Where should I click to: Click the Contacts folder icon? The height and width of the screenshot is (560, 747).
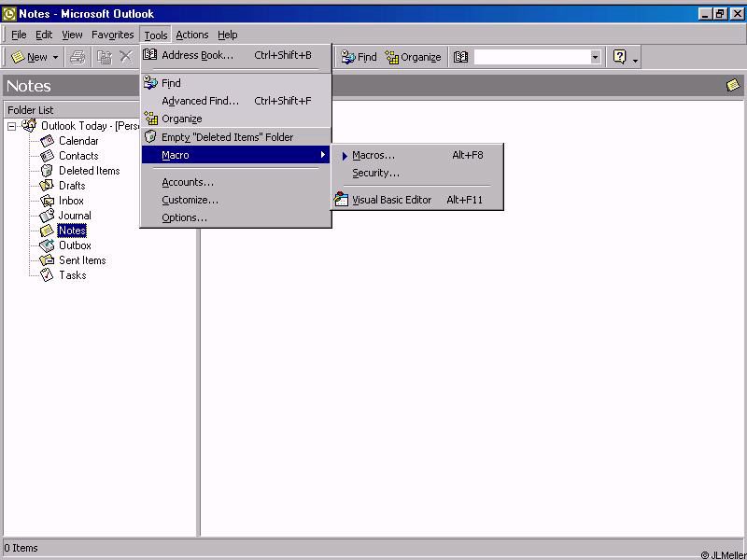[x=47, y=156]
